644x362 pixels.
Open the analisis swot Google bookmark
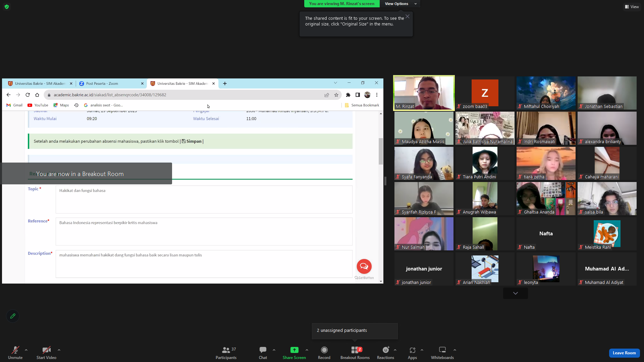pos(103,105)
